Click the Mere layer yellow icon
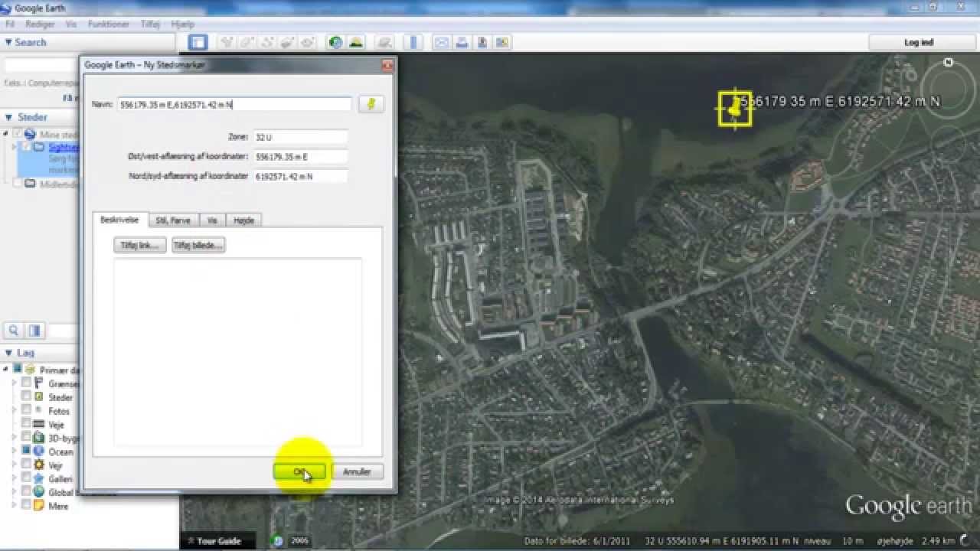 tap(39, 506)
